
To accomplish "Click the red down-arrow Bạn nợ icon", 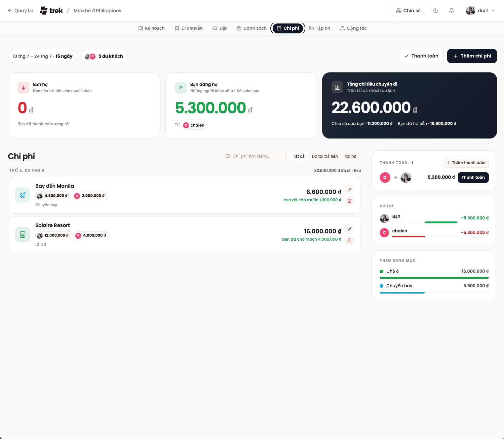I will [23, 88].
